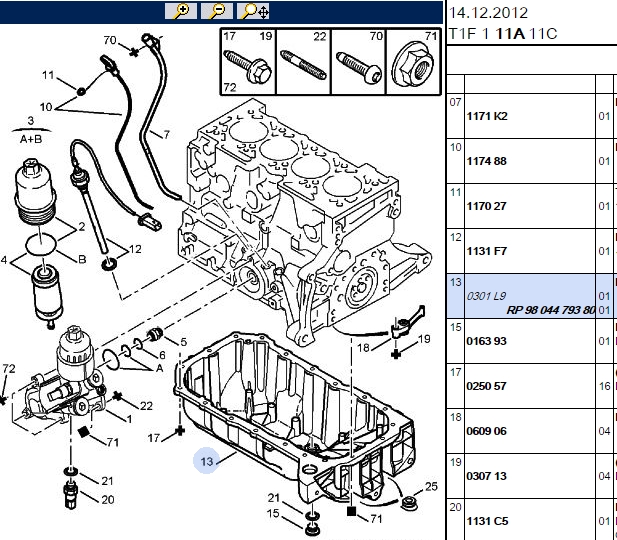Open the stud thumbnail labeled 22
Image resolution: width=617 pixels, height=540 pixels.
pyautogui.click(x=303, y=62)
